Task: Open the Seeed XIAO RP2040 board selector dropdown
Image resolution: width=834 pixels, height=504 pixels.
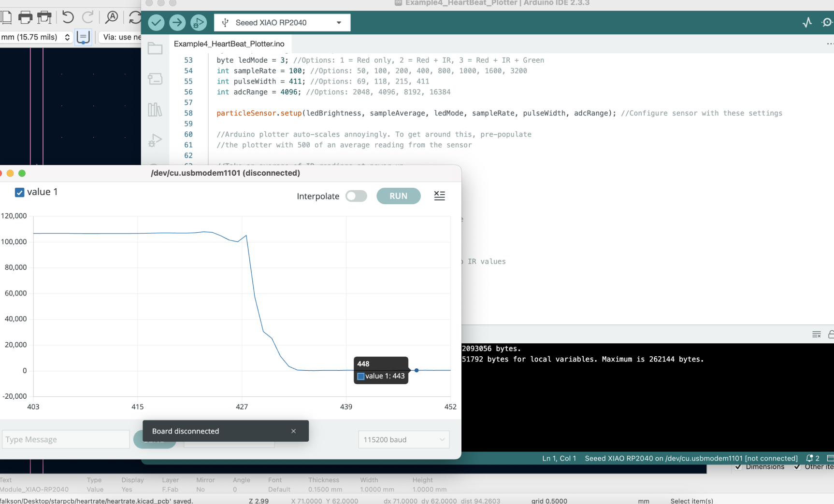Action: [282, 23]
